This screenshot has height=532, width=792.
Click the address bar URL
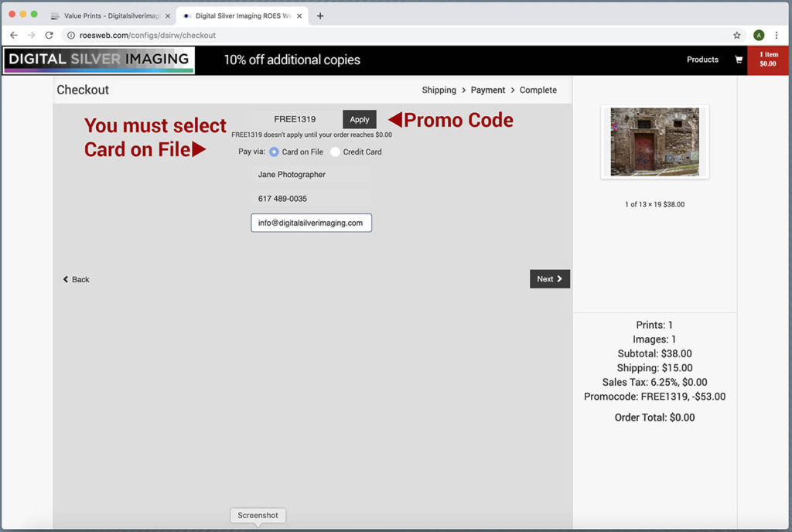148,36
